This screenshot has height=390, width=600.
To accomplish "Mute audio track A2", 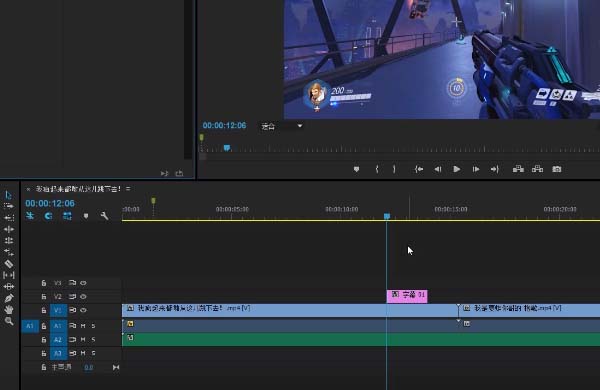I will tap(83, 340).
